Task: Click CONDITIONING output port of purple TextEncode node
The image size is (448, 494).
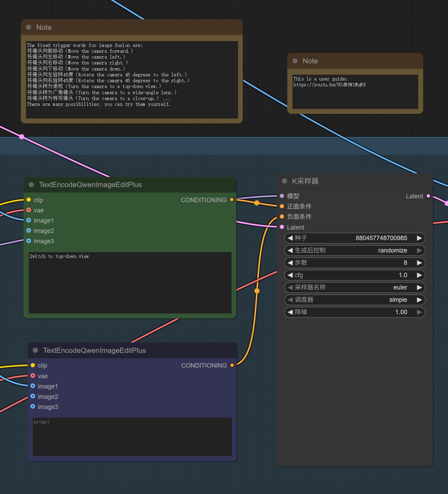Action: point(232,365)
